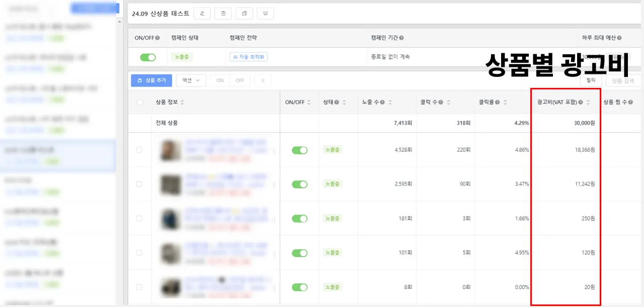This screenshot has height=307, width=644.
Task: Click thumbnail of product with 90회 clicks
Action: coord(171,184)
